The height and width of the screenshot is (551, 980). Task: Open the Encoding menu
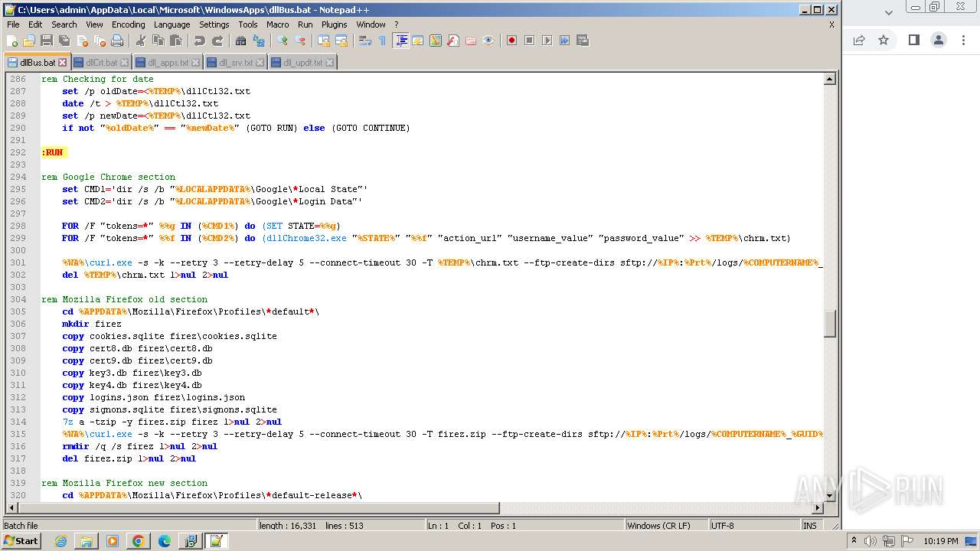click(129, 24)
